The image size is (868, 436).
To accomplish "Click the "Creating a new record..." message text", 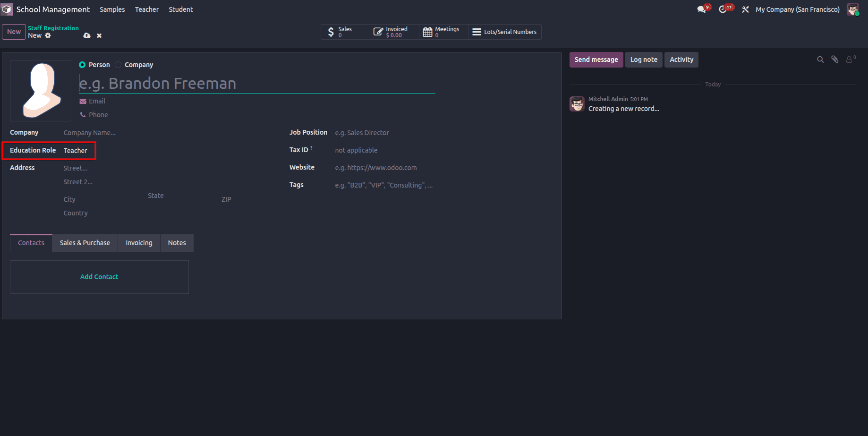I will click(623, 109).
